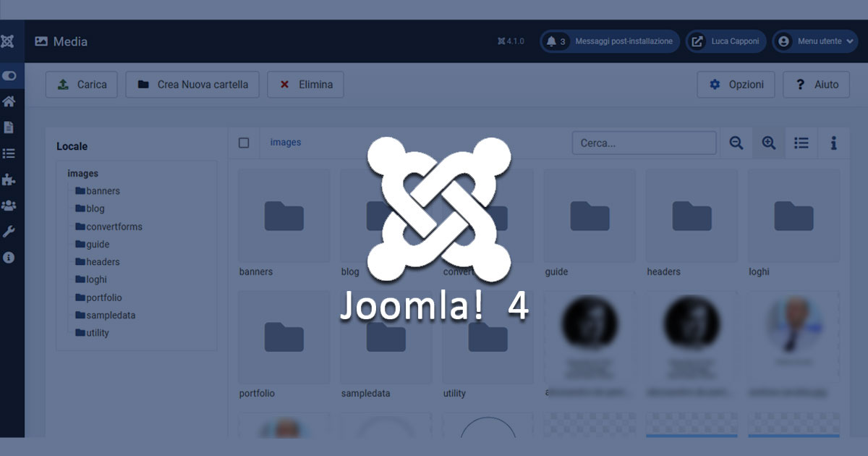Click the Elimina delete button

(x=306, y=85)
